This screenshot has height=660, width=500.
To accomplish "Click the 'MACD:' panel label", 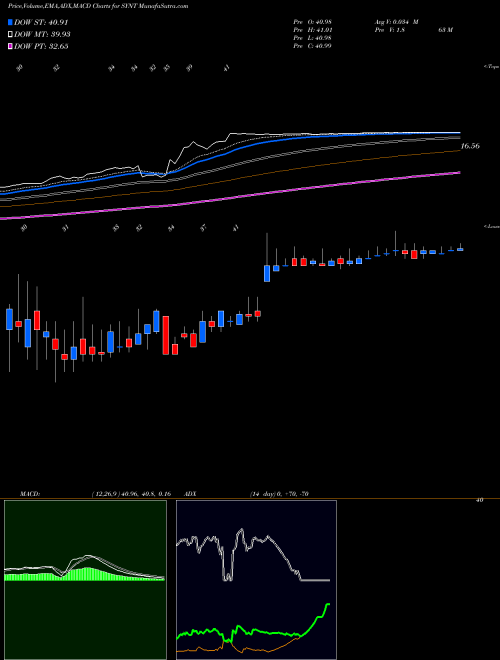I will tap(29, 494).
